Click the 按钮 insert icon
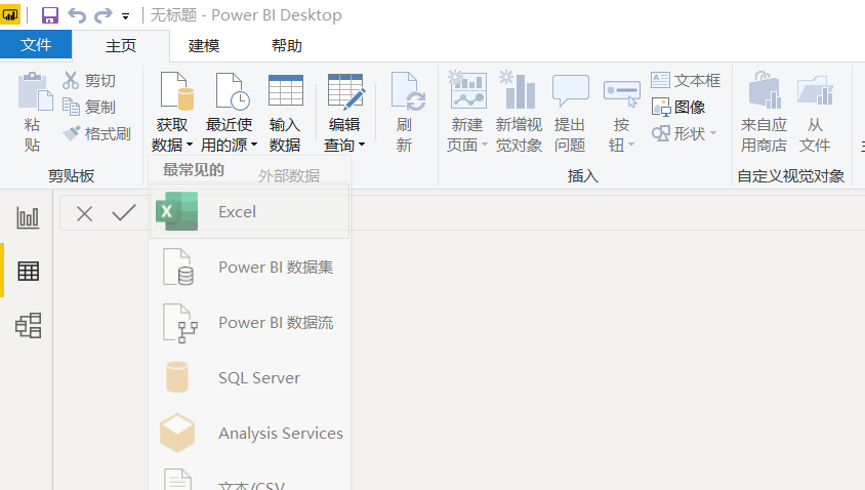Screen dimensions: 865x490 [622, 94]
